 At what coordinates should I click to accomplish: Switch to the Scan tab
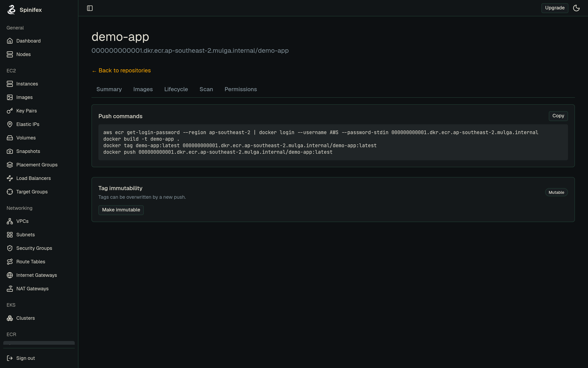click(x=206, y=89)
